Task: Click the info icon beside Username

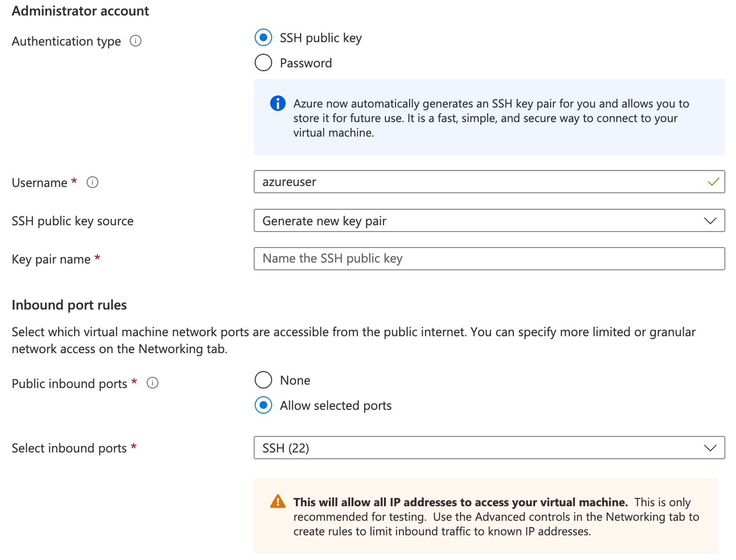Action: coord(92,182)
